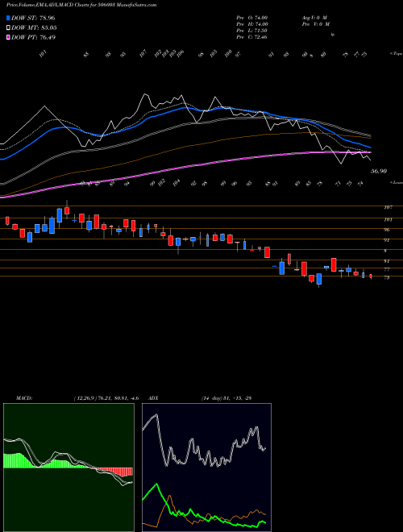Click the peak of the green +DI line in the ADX panel
The image size is (403, 532).
(156, 484)
